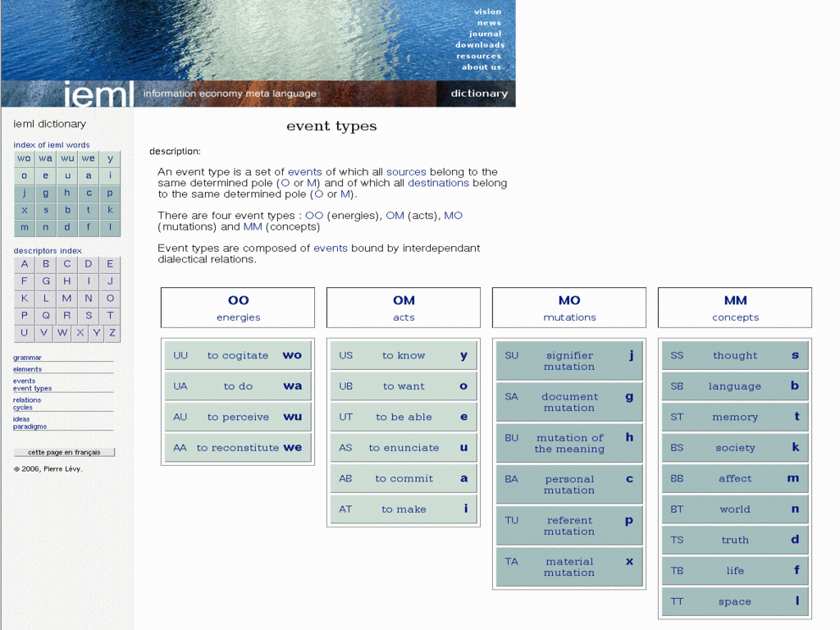Select lowercase 'x' in ieml words index
Screen dimensions: 840x630
[x=24, y=210]
